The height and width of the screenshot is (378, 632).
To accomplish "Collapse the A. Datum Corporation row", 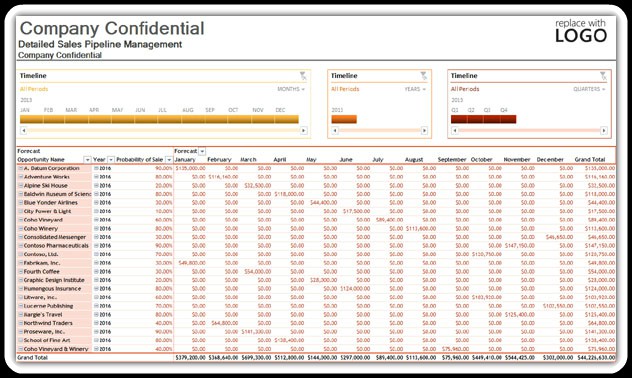I will tap(21, 168).
